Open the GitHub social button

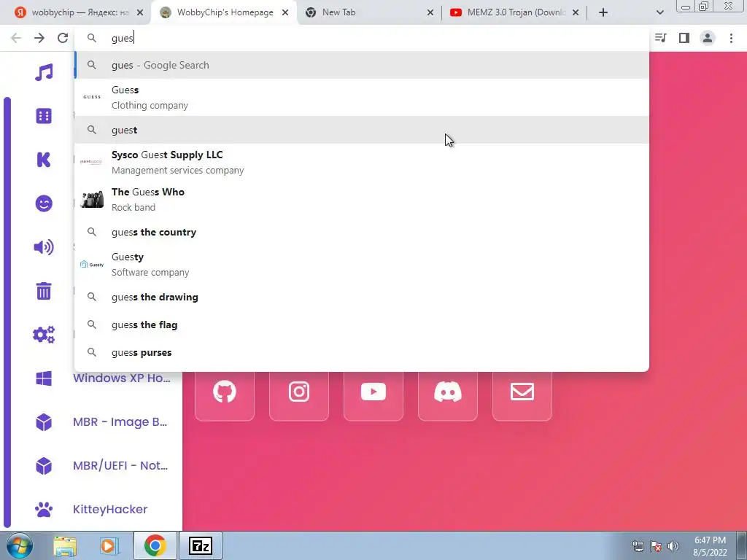[x=225, y=392]
